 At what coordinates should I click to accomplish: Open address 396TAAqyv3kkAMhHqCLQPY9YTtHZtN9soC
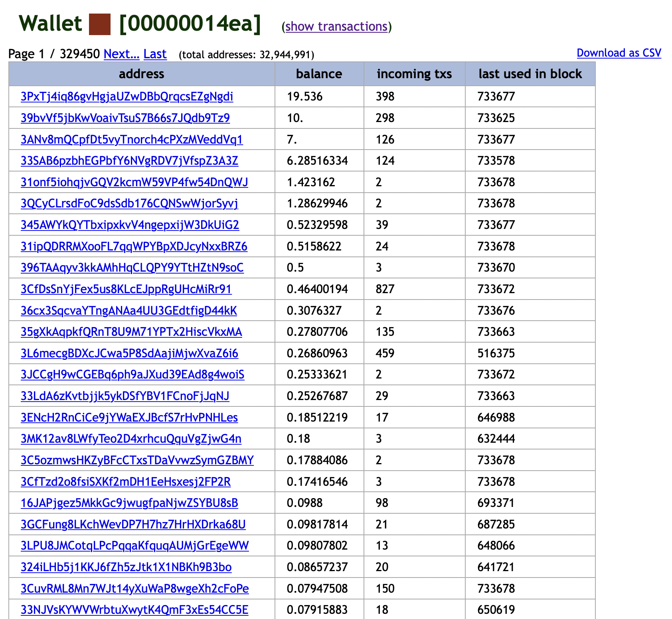point(132,268)
